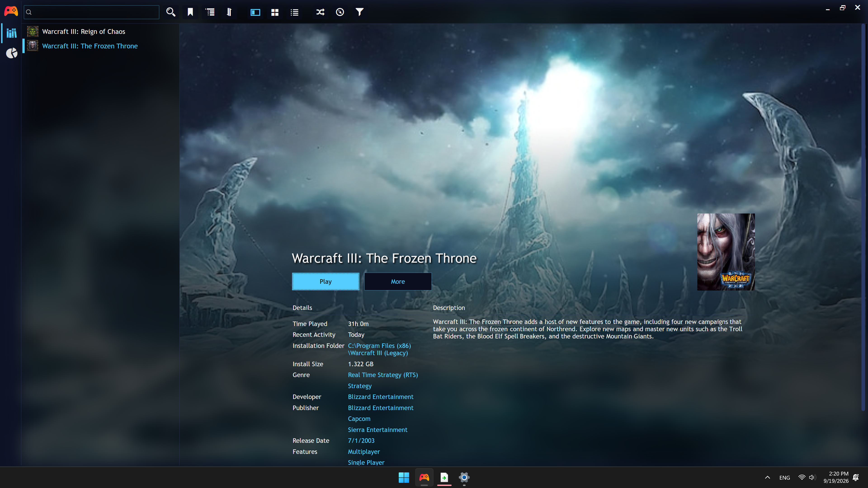868x488 pixels.
Task: Click Developer Blizzard Entertainment link
Action: [380, 397]
